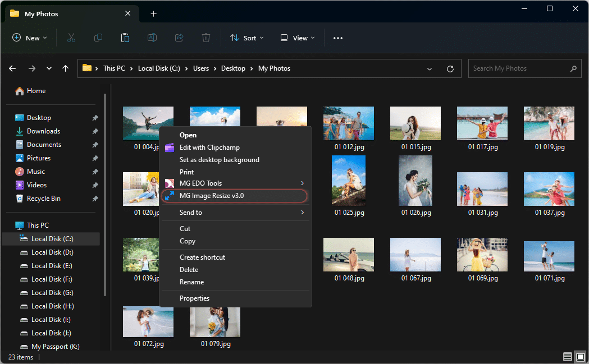Image resolution: width=589 pixels, height=364 pixels.
Task: Expand the address bar history dropdown
Action: click(430, 68)
